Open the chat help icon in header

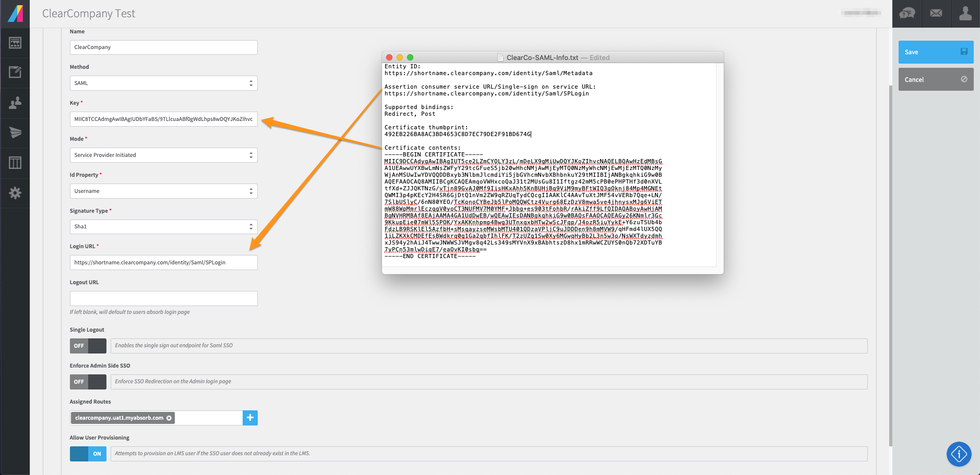[907, 14]
